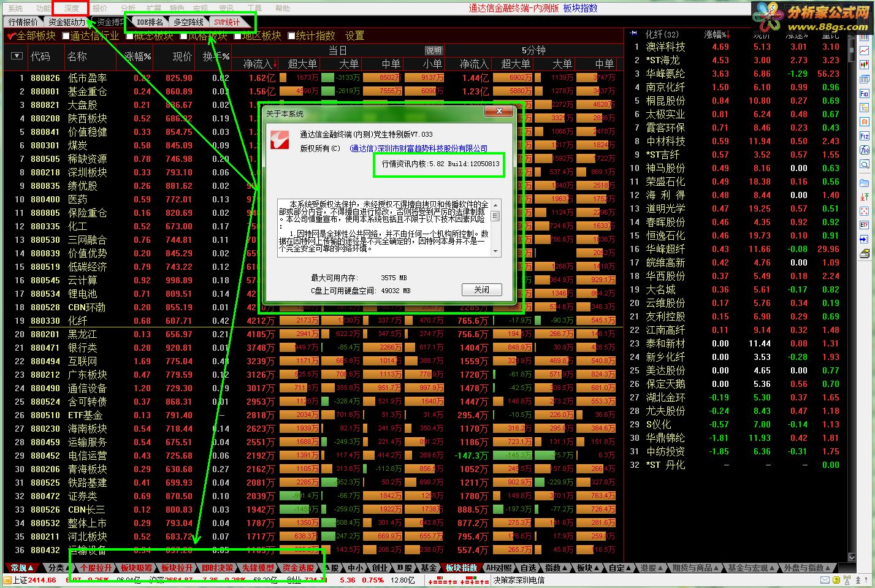Viewport: 875px width, 588px height.
Task: Click the orange '自' icon in right toolbar
Action: tap(865, 121)
